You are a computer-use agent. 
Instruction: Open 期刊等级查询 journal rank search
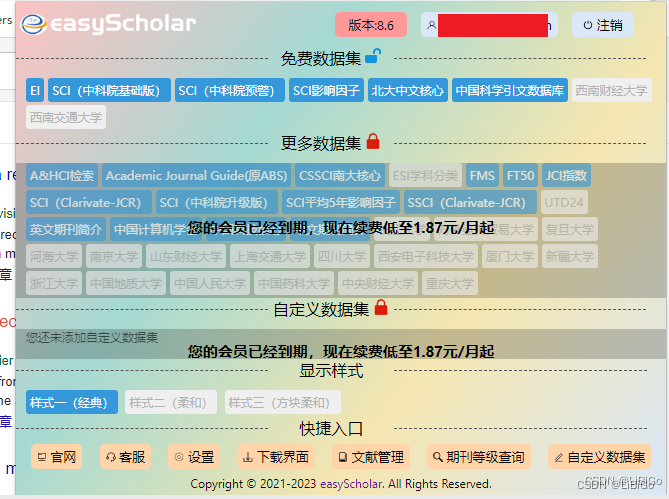tap(479, 457)
